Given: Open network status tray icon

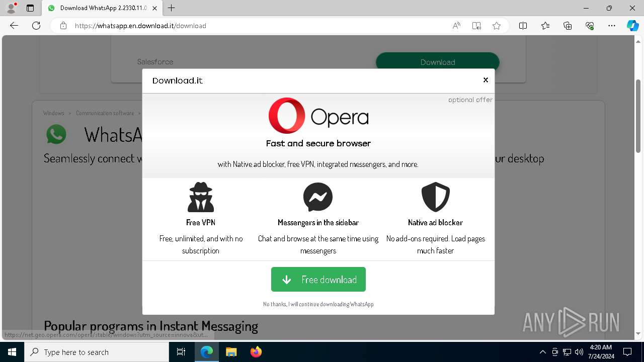Looking at the screenshot, I should tap(567, 352).
